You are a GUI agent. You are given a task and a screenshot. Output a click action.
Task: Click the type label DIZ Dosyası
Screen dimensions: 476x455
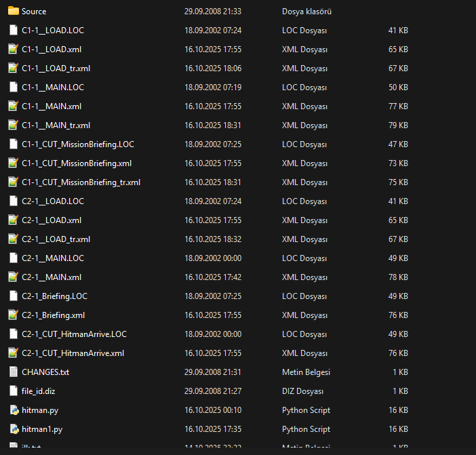coord(302,391)
